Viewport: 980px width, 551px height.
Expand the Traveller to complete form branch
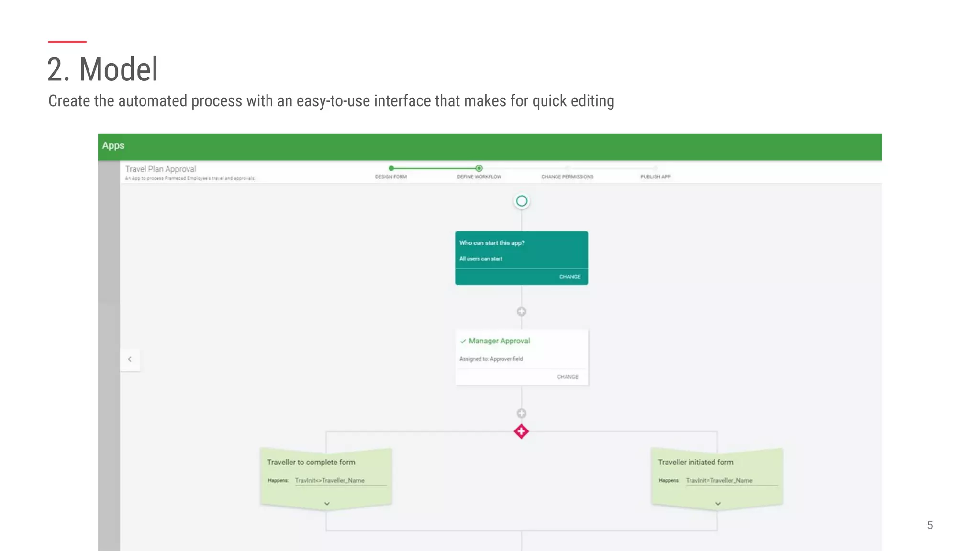(x=327, y=504)
